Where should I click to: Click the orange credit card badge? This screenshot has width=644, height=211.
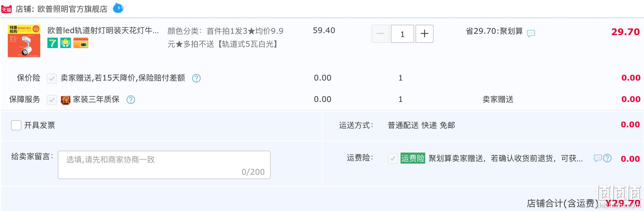[81, 43]
